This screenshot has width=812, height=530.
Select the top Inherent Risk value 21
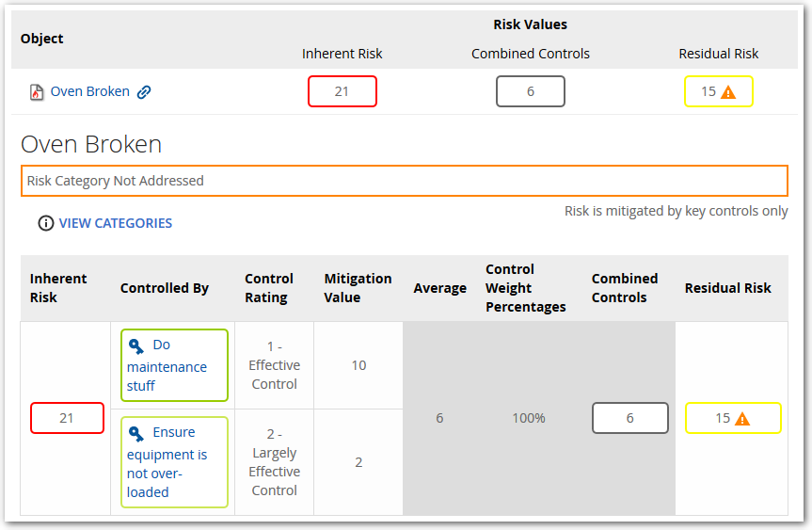[342, 91]
